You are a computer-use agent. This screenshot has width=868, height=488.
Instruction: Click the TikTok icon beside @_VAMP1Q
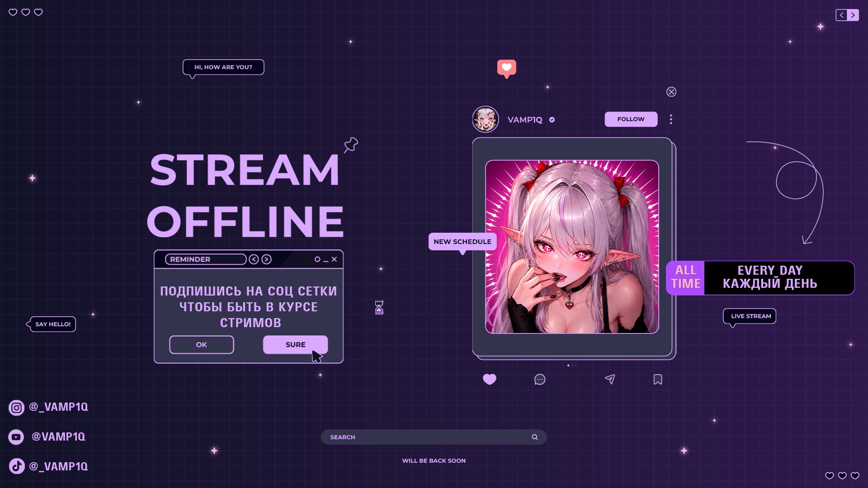coord(17,466)
